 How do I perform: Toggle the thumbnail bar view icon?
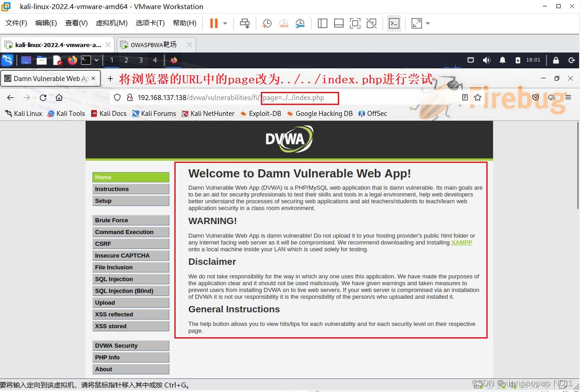tap(339, 23)
